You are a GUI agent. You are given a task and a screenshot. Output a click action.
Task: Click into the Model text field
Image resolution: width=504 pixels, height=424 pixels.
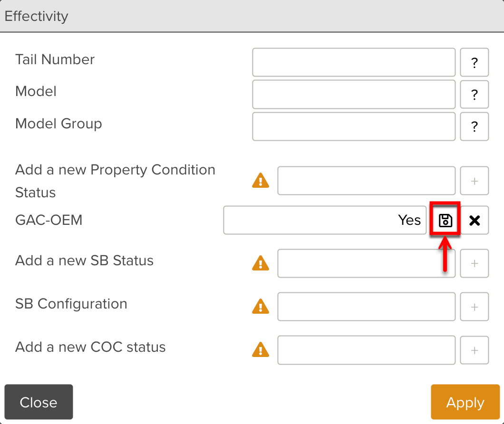354,94
